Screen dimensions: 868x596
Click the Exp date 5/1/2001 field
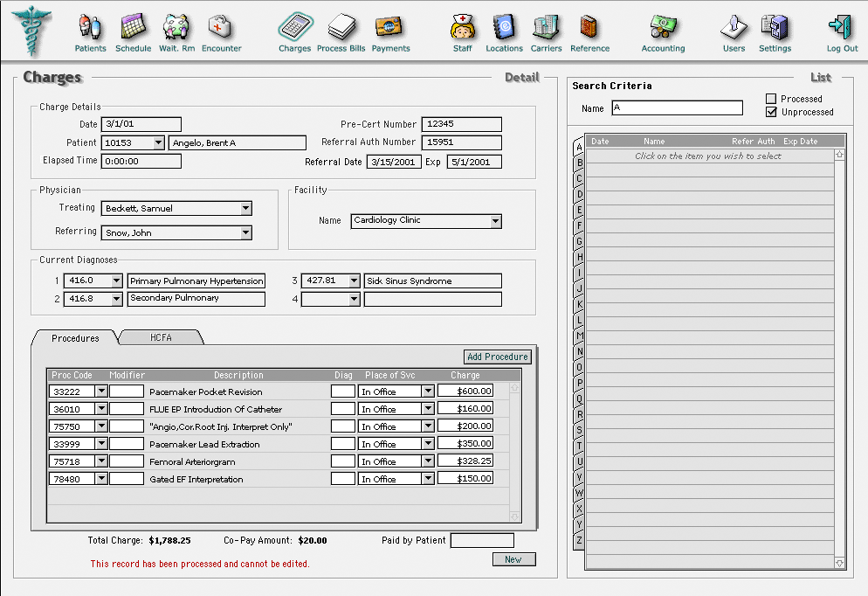(474, 162)
